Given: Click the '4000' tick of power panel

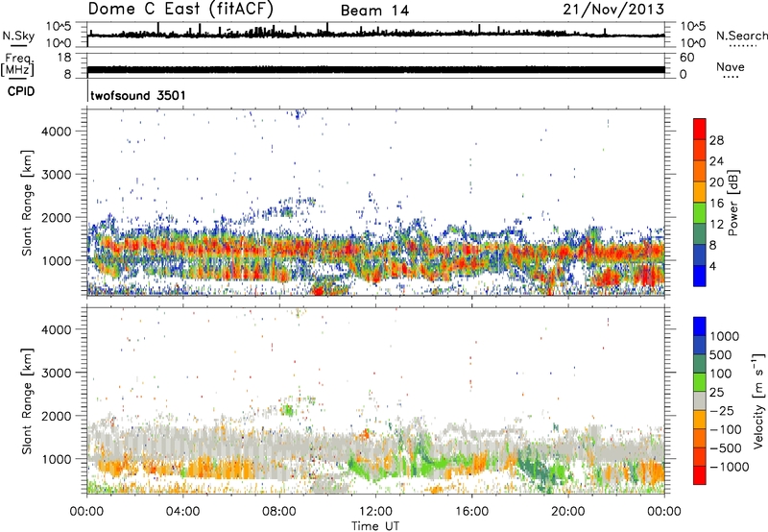Looking at the screenshot, I should pos(56,132).
